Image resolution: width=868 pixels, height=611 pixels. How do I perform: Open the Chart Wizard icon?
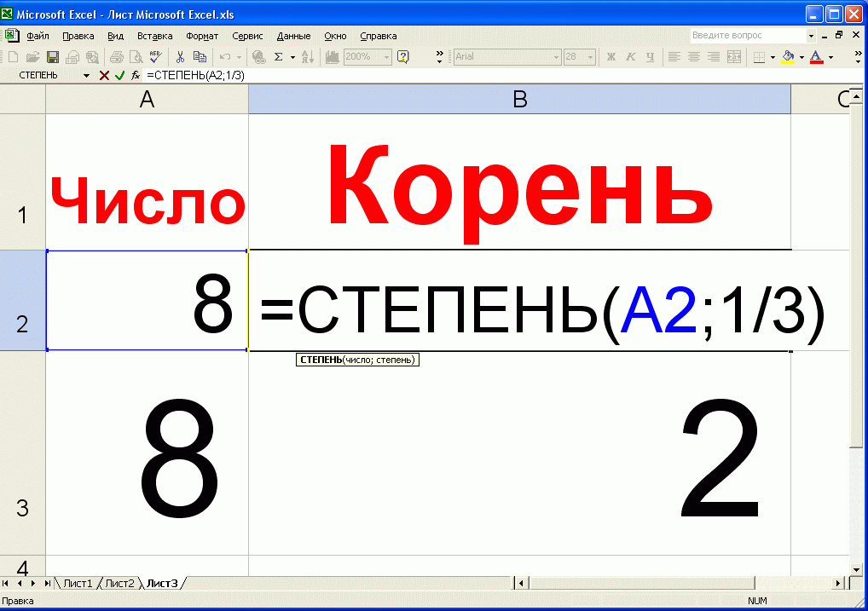[x=333, y=56]
